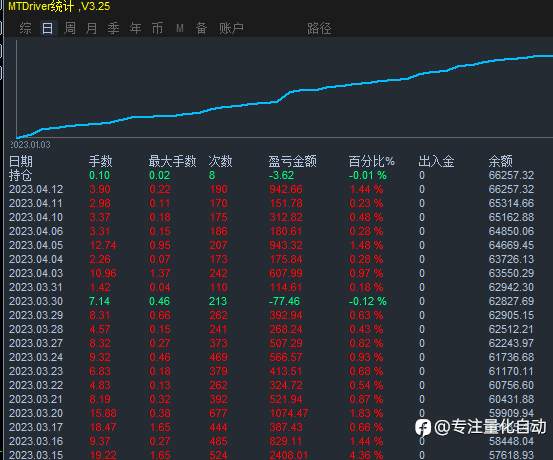The image size is (553, 460).
Task: Click the 日期 column header
Action: pos(20,161)
